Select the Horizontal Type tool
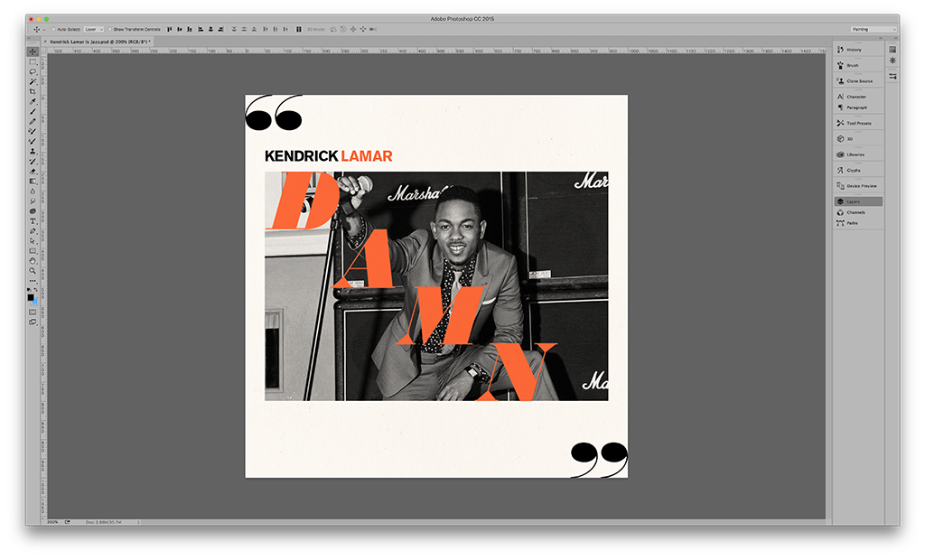 coord(33,221)
